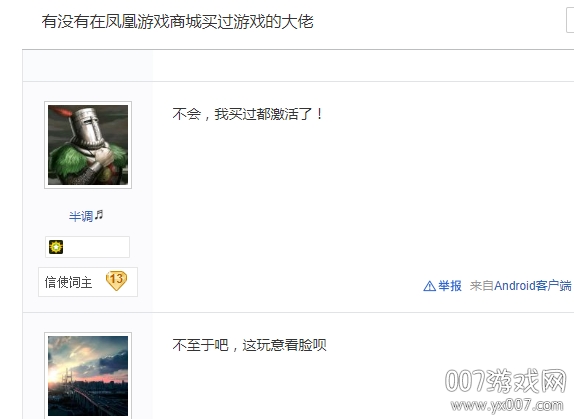This screenshot has width=574, height=419.
Task: Click the 来自 source label text
Action: [482, 286]
